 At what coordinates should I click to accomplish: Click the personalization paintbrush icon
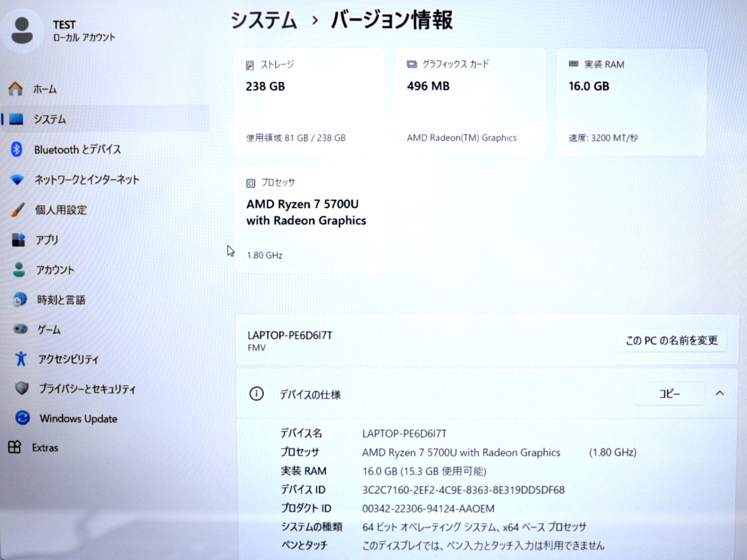pos(18,210)
